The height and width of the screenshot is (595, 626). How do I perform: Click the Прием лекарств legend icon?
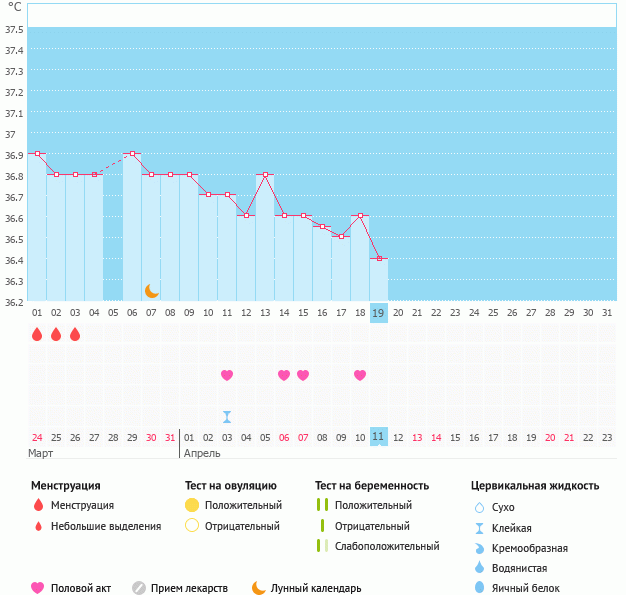[139, 588]
